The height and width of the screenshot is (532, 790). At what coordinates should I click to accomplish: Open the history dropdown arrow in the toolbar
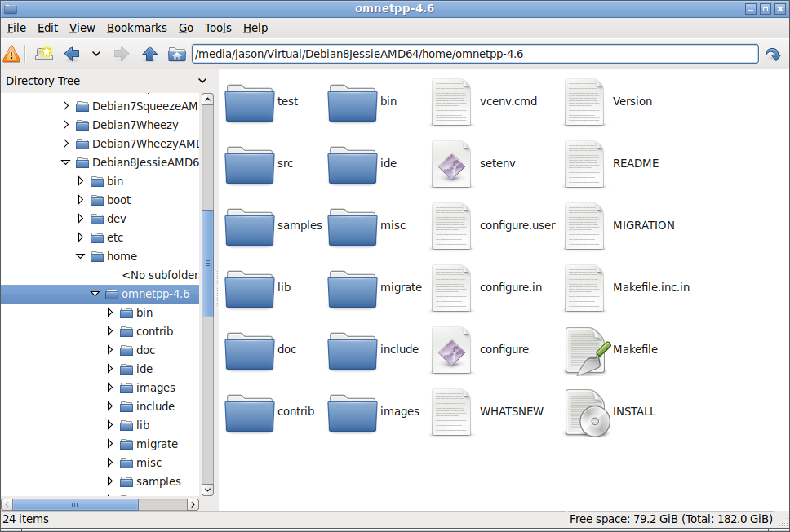[x=96, y=54]
